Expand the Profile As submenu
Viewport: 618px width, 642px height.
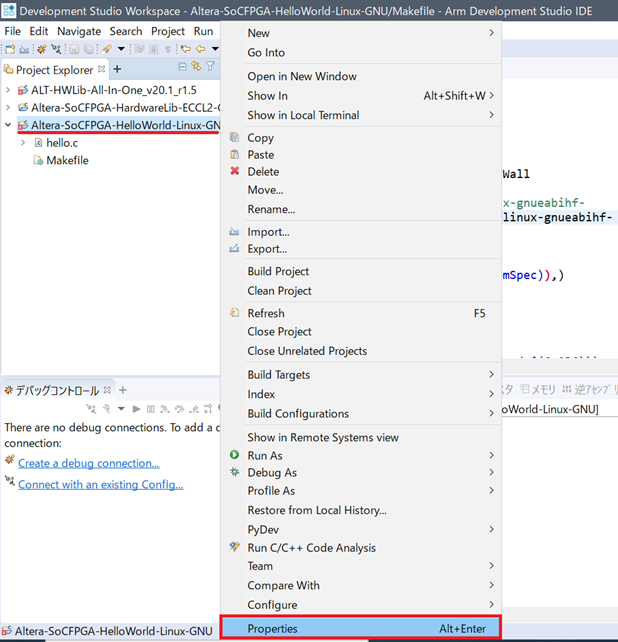click(360, 491)
